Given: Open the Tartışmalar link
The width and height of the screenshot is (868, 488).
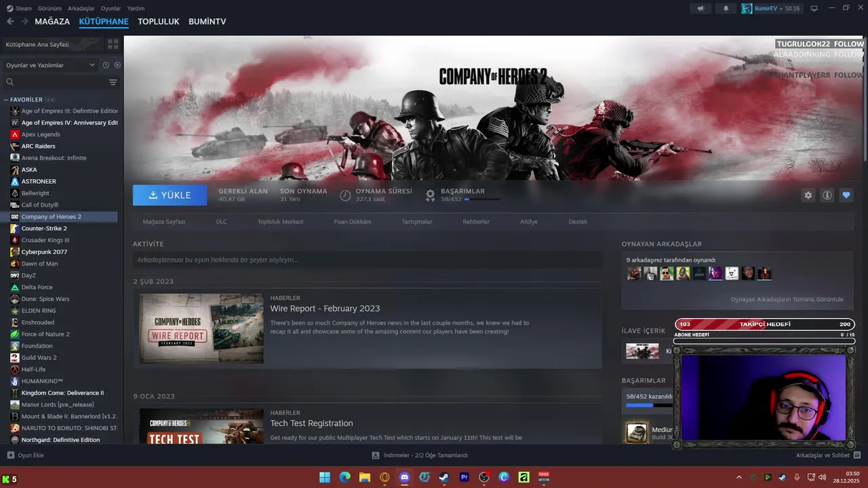Looking at the screenshot, I should 417,222.
